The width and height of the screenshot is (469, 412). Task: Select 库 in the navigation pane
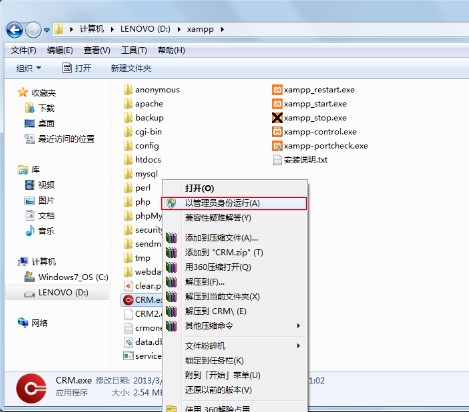coord(29,169)
